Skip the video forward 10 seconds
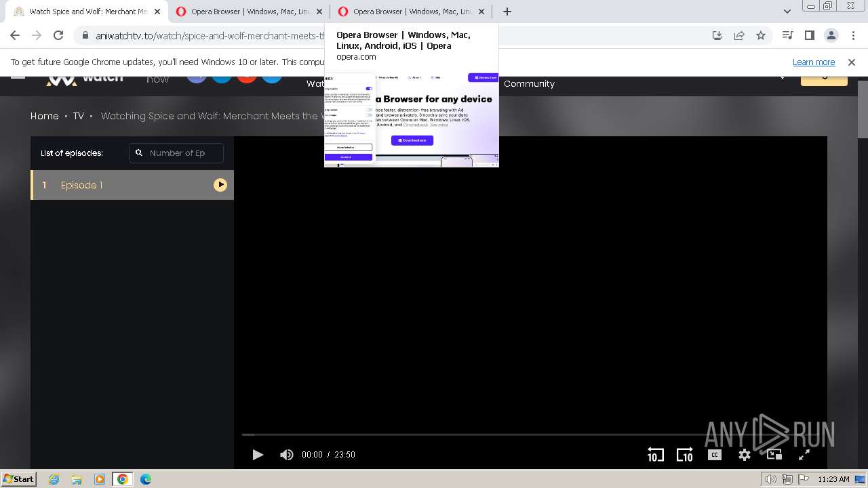The width and height of the screenshot is (868, 488). point(685,454)
